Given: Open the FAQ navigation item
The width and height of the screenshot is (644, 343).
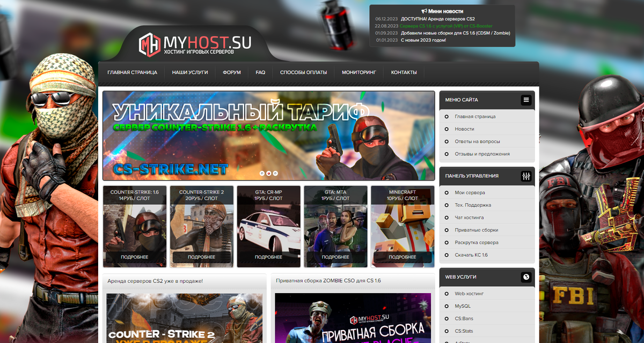Looking at the screenshot, I should click(x=260, y=72).
